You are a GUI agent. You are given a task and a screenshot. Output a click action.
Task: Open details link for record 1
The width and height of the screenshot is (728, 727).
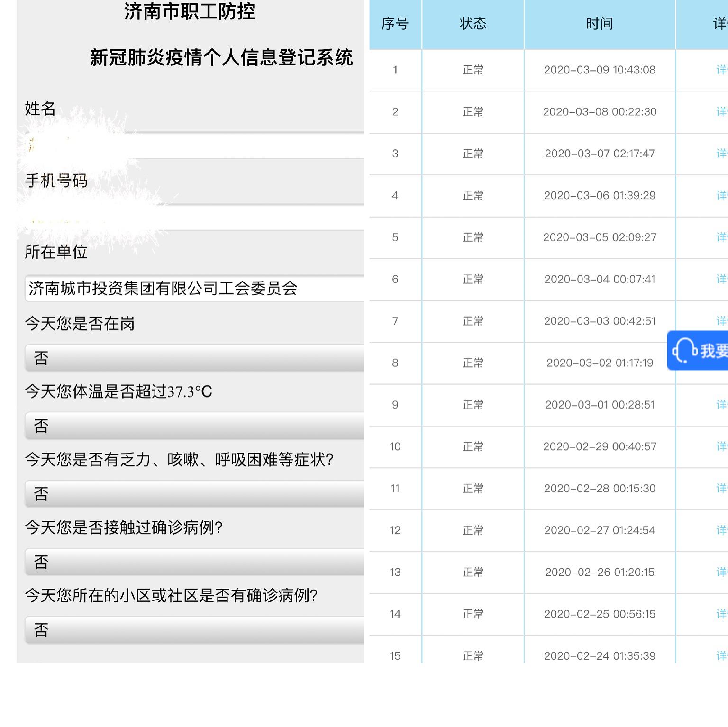tap(721, 70)
